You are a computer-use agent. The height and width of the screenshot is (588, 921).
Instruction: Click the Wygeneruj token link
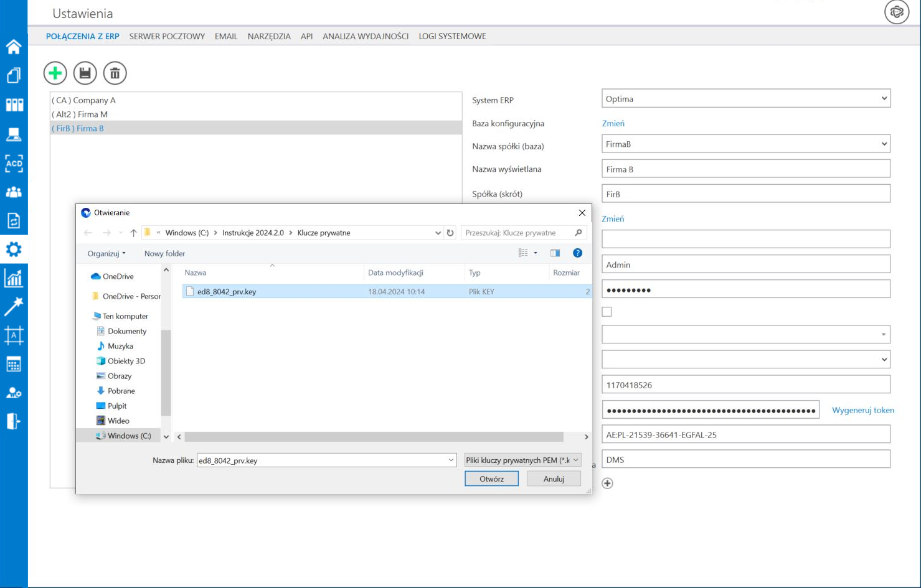point(862,410)
